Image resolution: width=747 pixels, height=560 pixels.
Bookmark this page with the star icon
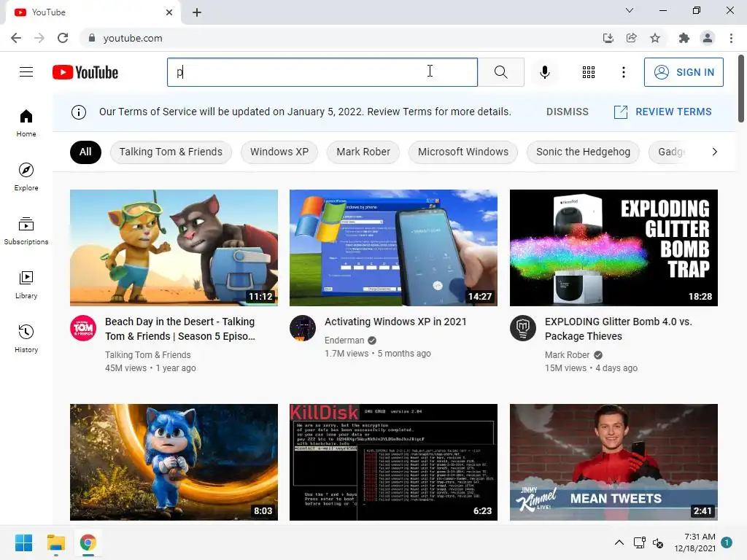pyautogui.click(x=655, y=38)
